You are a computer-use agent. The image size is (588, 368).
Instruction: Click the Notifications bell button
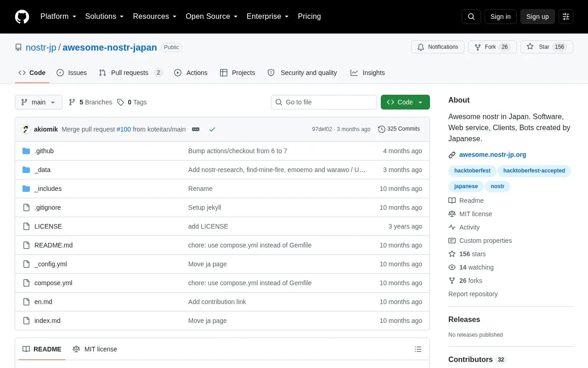click(438, 47)
